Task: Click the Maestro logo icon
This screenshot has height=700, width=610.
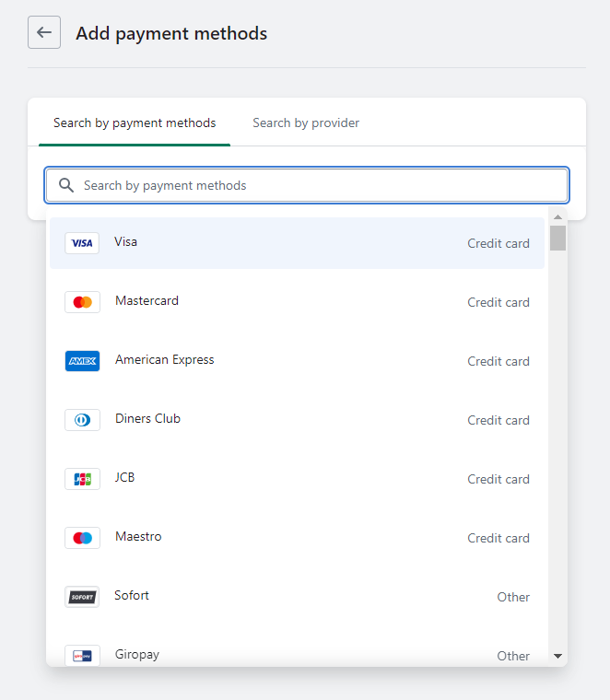Action: [x=82, y=538]
